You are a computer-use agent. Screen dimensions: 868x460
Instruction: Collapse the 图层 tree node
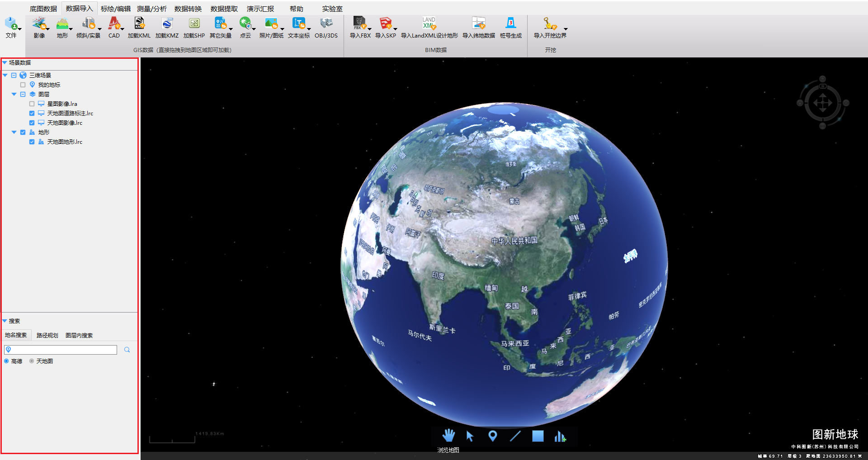(x=14, y=95)
